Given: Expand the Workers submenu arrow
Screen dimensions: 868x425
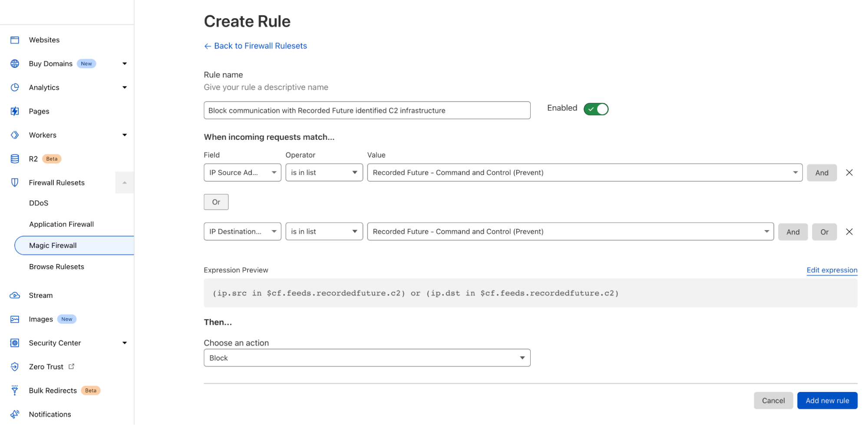Looking at the screenshot, I should click(x=125, y=135).
